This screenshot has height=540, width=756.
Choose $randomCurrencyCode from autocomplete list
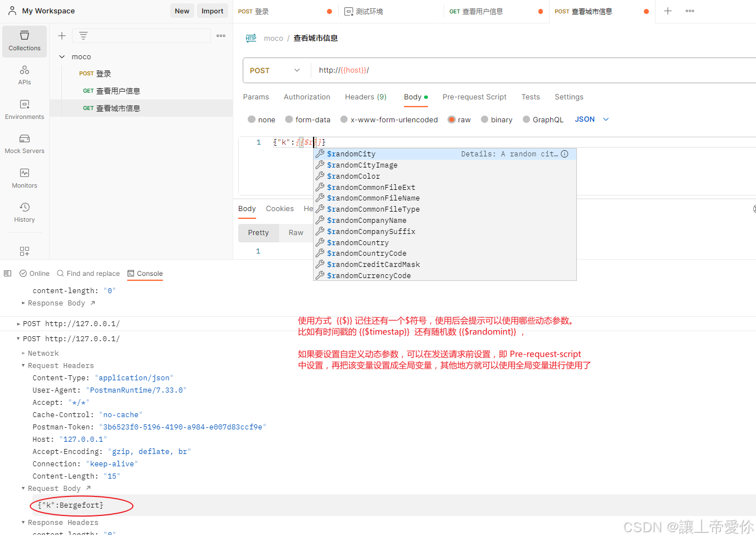click(x=445, y=275)
